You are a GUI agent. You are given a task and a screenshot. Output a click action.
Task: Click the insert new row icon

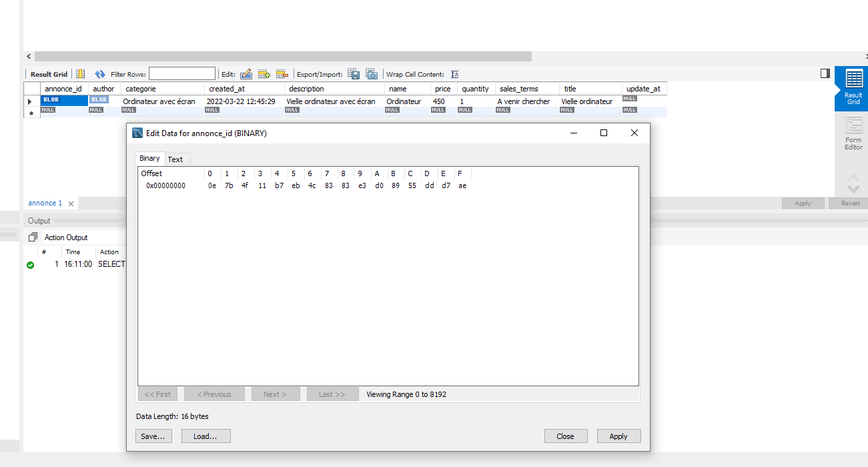point(264,74)
